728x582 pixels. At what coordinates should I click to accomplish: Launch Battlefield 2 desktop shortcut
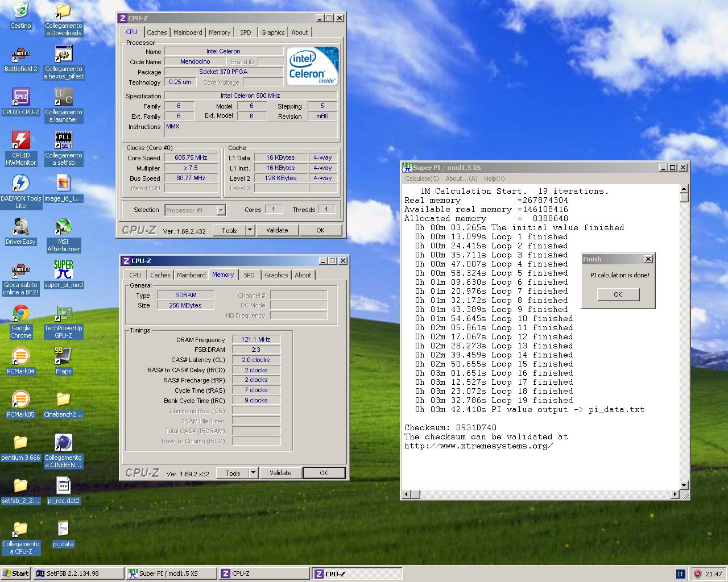click(21, 59)
